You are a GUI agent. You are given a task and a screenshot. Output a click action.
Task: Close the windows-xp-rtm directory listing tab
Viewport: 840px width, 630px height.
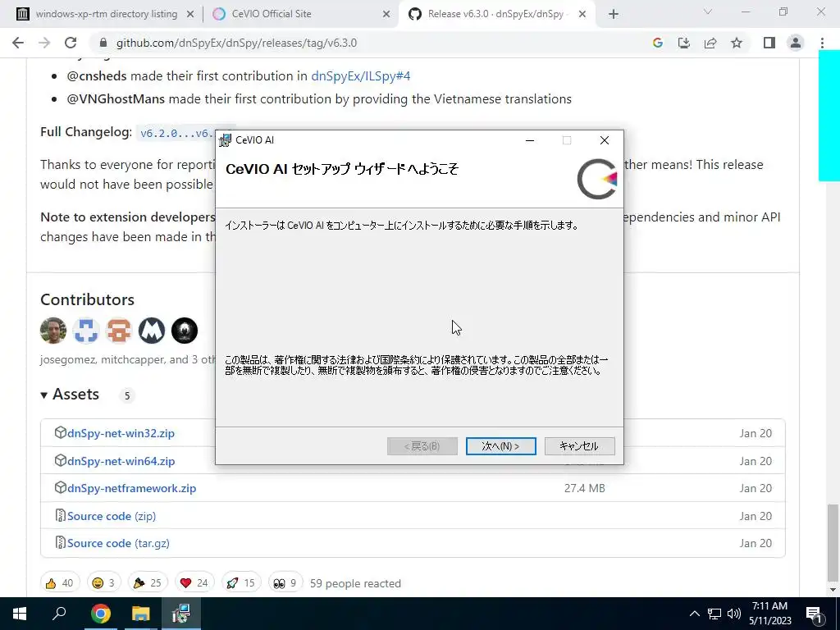pos(190,15)
